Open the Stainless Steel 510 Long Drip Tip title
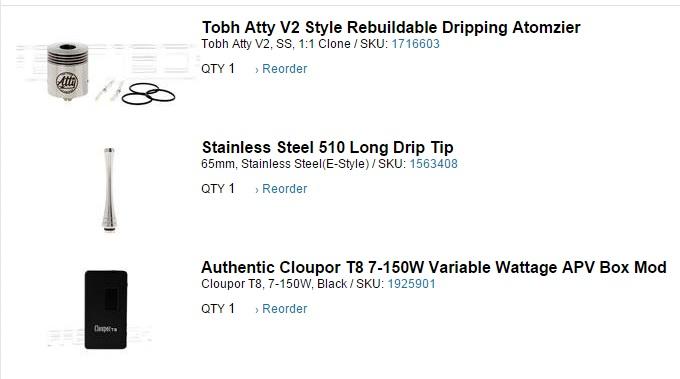This screenshot has width=680, height=379. point(327,147)
